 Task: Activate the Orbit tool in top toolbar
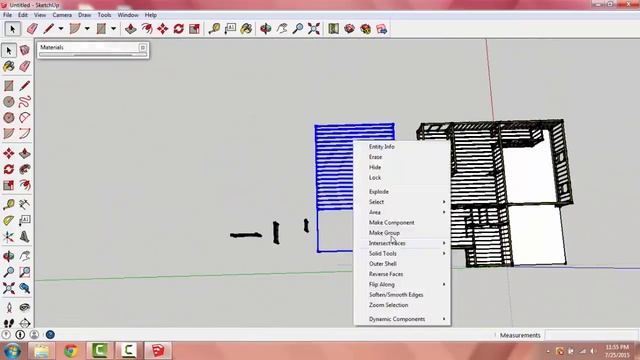tap(266, 29)
